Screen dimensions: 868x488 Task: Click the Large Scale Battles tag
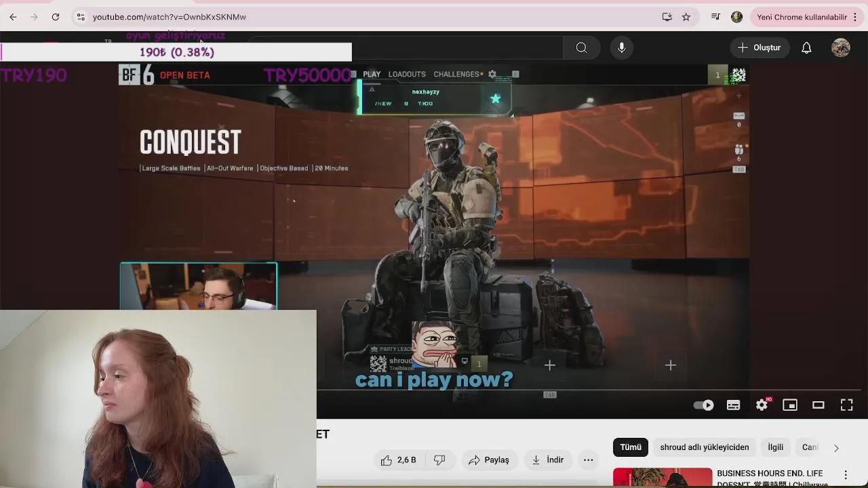pyautogui.click(x=171, y=168)
